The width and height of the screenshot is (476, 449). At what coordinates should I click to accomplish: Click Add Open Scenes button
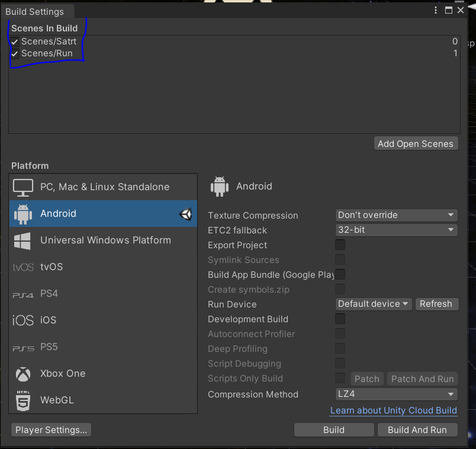click(416, 144)
